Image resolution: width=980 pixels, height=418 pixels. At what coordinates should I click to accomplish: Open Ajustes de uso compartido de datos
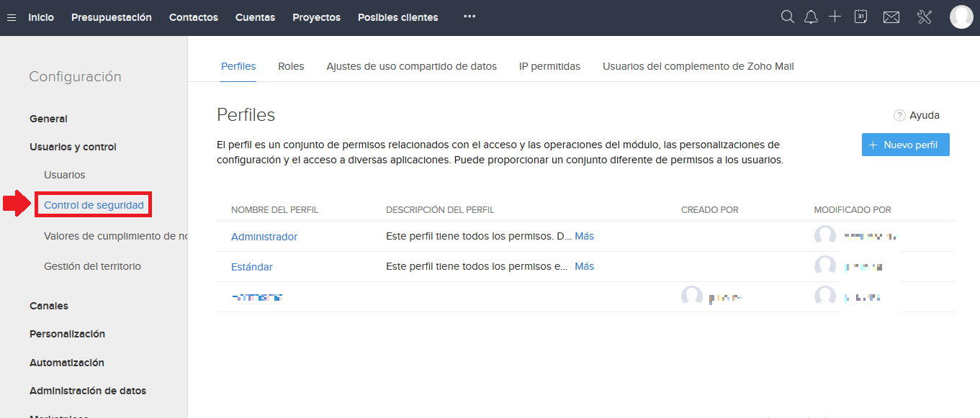(x=411, y=65)
